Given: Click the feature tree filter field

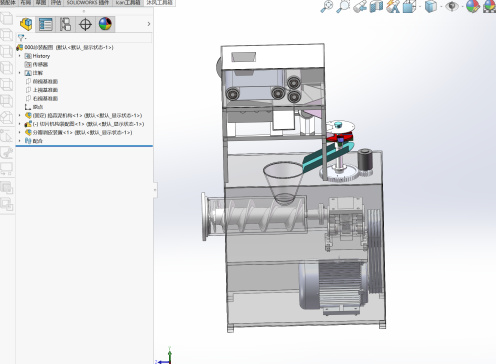Looking at the screenshot, I should tap(85, 38).
